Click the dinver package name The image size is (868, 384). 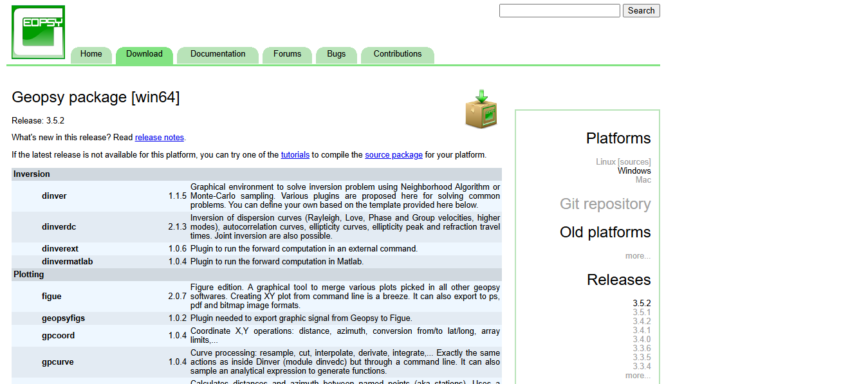point(54,196)
